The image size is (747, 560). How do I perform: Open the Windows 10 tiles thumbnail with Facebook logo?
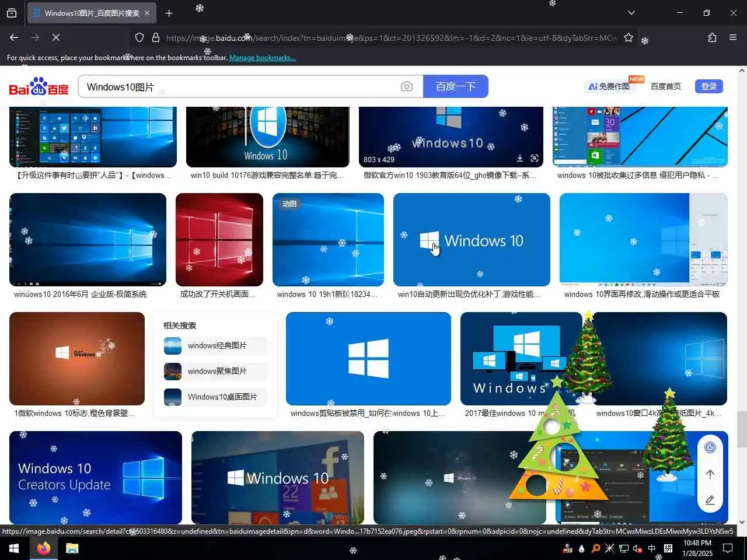coord(278,478)
